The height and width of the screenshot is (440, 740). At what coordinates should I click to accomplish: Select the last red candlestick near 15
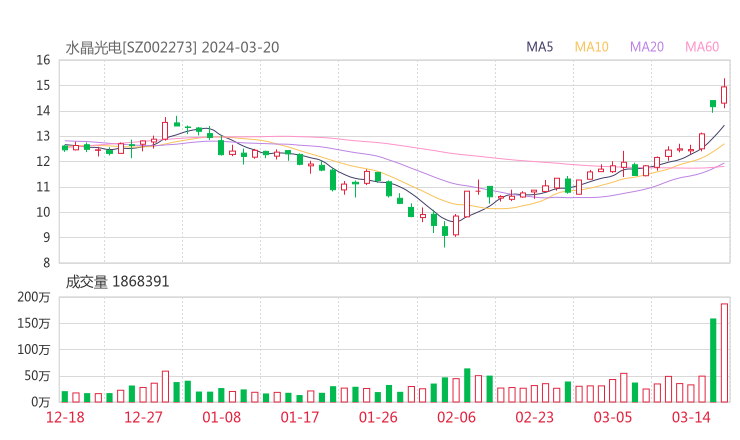point(724,94)
